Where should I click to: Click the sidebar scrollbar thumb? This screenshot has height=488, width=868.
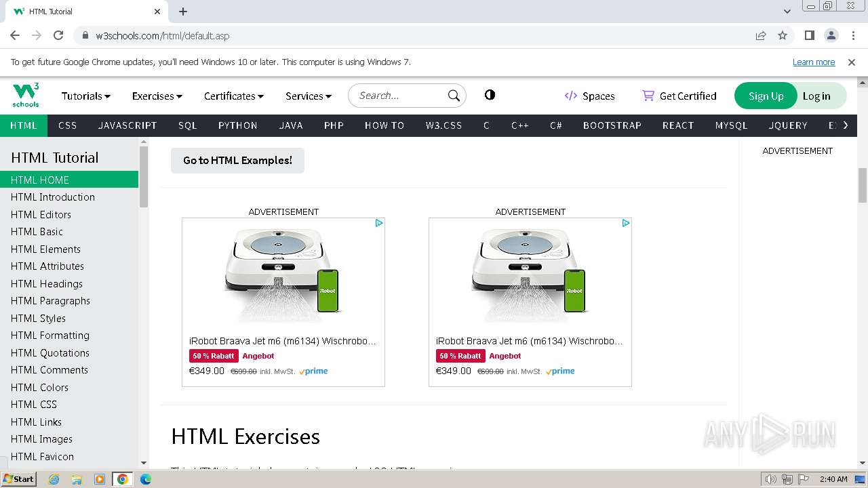[143, 176]
